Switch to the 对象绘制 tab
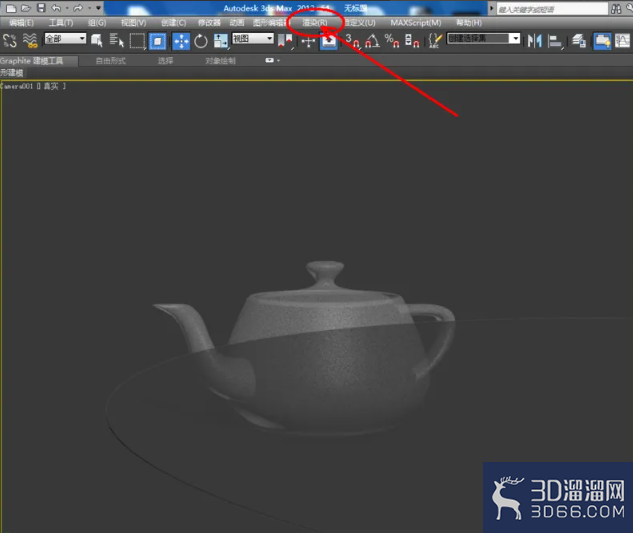The width and height of the screenshot is (633, 533). [220, 61]
